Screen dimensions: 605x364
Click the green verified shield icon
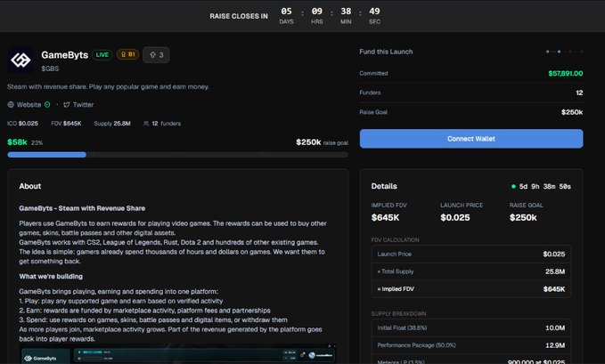[x=47, y=105]
